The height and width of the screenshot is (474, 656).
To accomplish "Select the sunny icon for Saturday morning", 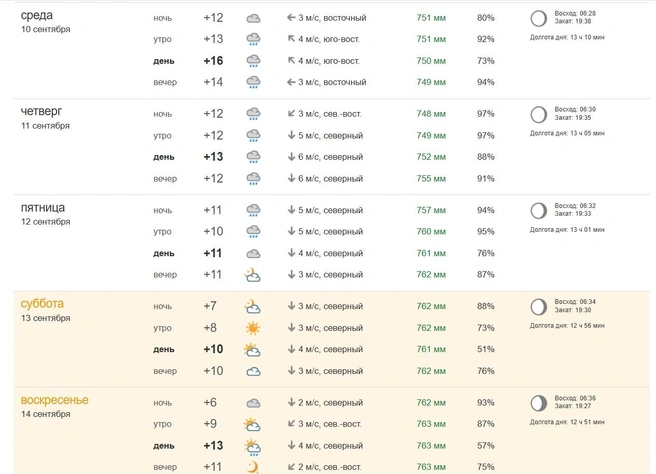I will (x=253, y=328).
